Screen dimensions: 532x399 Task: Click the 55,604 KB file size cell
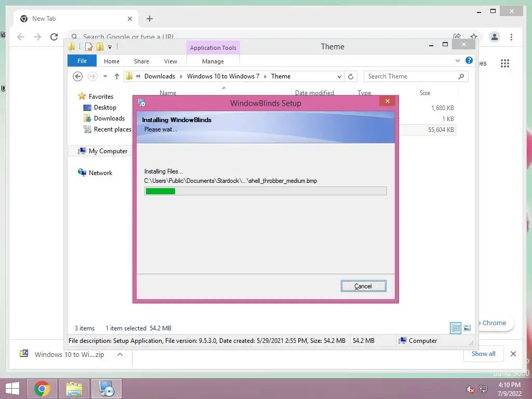click(x=441, y=129)
